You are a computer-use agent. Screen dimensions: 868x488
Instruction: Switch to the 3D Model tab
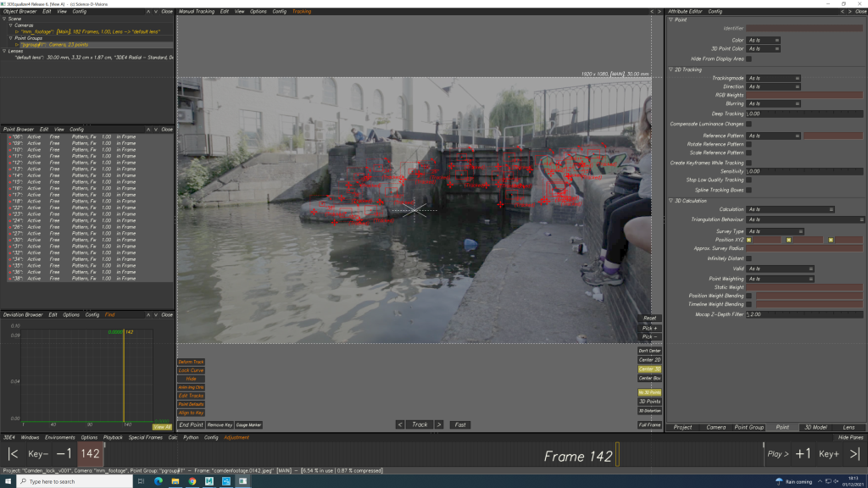pos(815,427)
